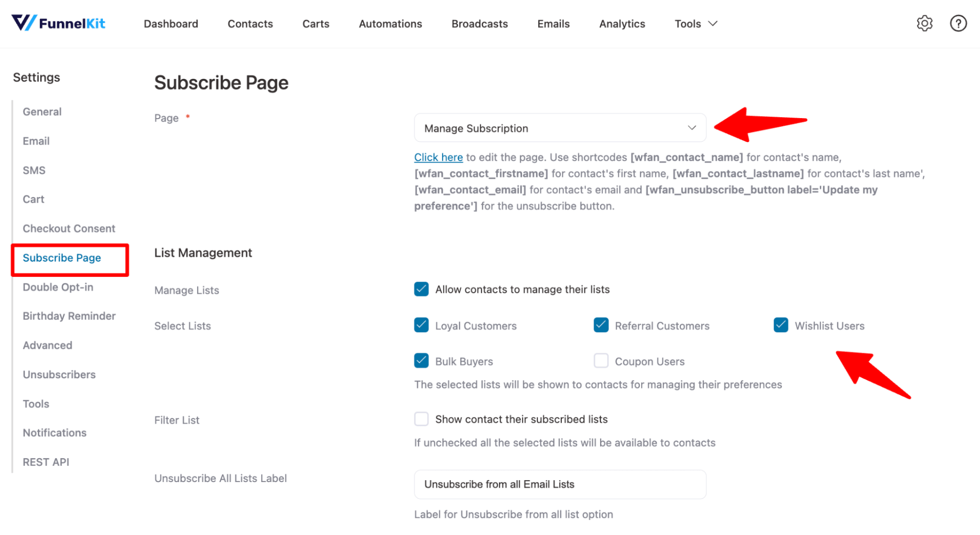Expand Subscribe Page settings section

click(62, 257)
